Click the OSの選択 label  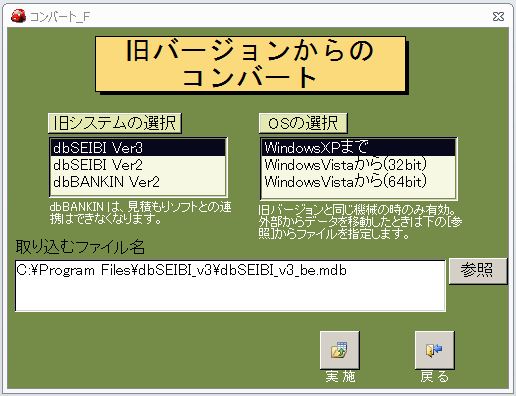[x=303, y=123]
